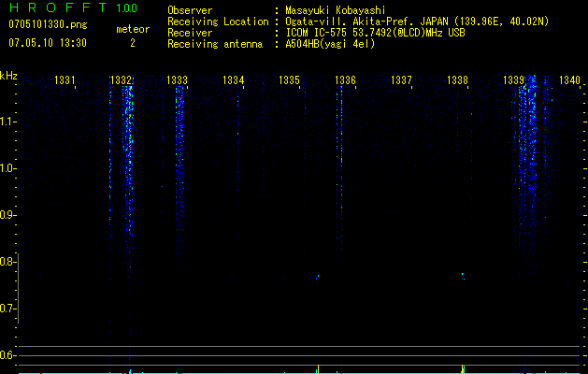Screen dimensions: 588x374
Task: Click the meteor count label
Action: tap(133, 29)
